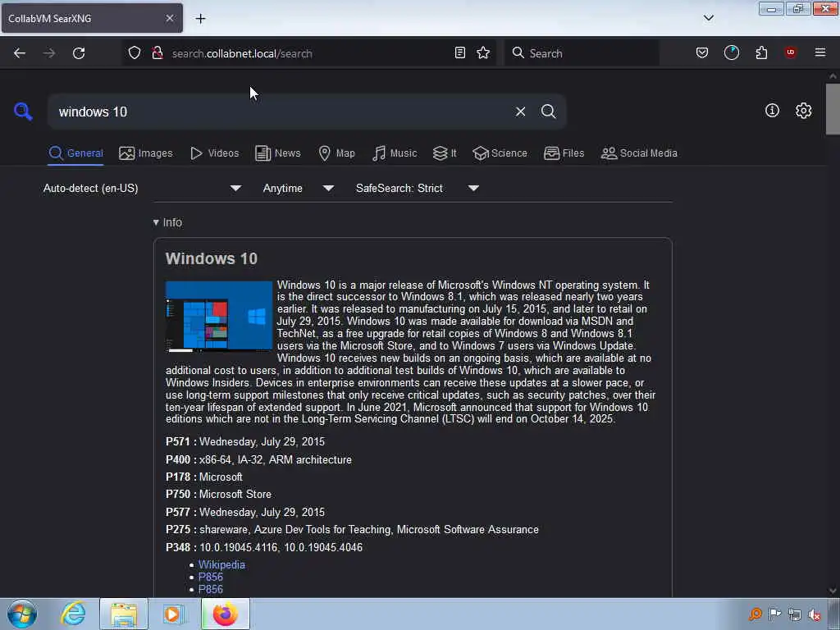Click the Windows 10 infobox heading

[x=212, y=258]
